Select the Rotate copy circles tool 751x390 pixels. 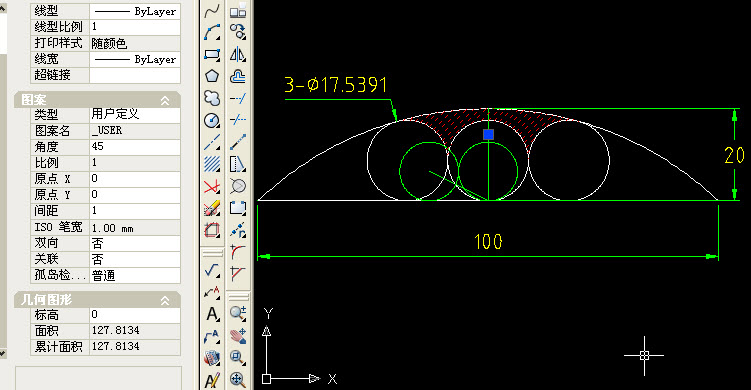point(238,32)
